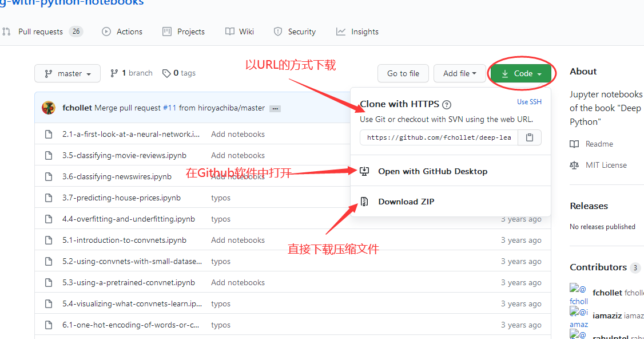Click the Projects board icon
This screenshot has width=644, height=339.
pos(167,31)
